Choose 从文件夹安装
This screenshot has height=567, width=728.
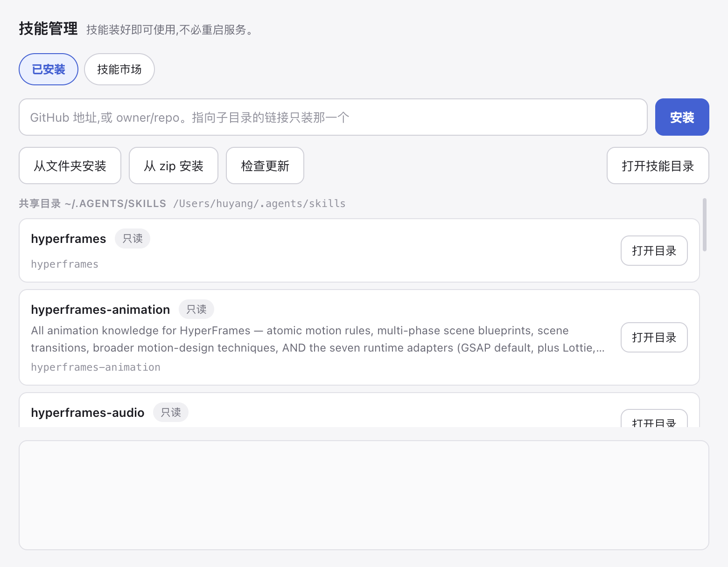coord(70,166)
